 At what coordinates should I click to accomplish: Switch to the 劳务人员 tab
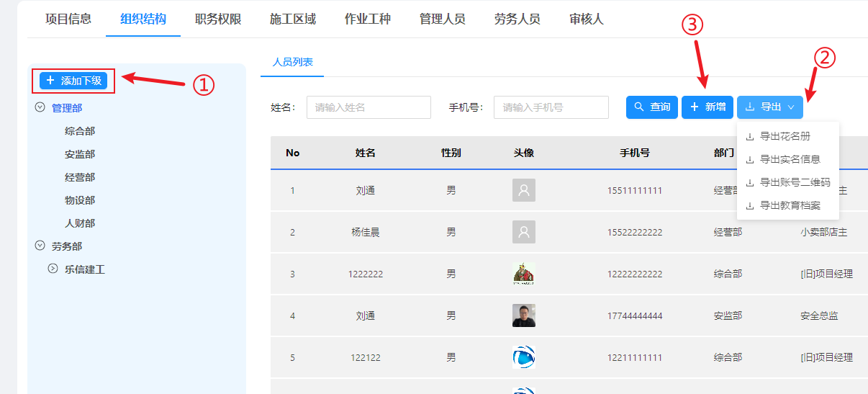pyautogui.click(x=517, y=19)
